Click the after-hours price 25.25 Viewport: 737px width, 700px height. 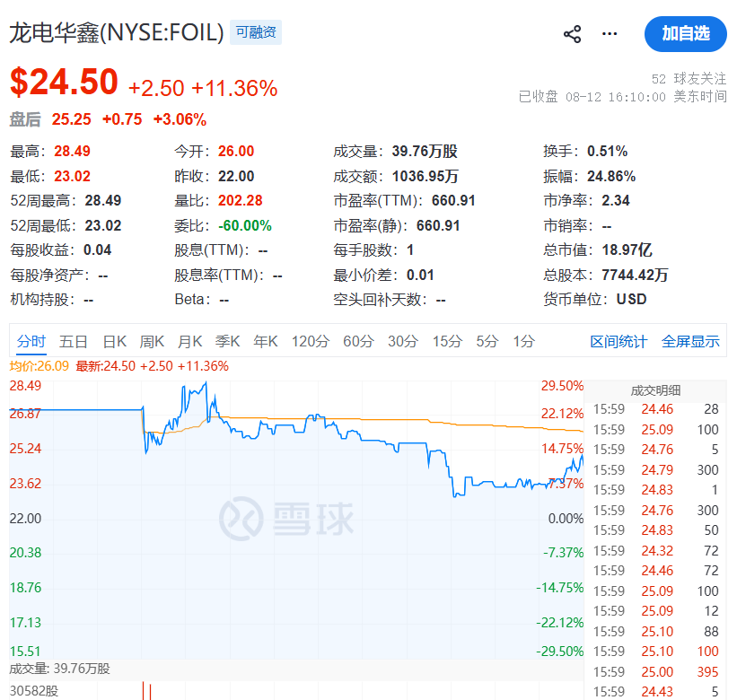click(x=72, y=119)
